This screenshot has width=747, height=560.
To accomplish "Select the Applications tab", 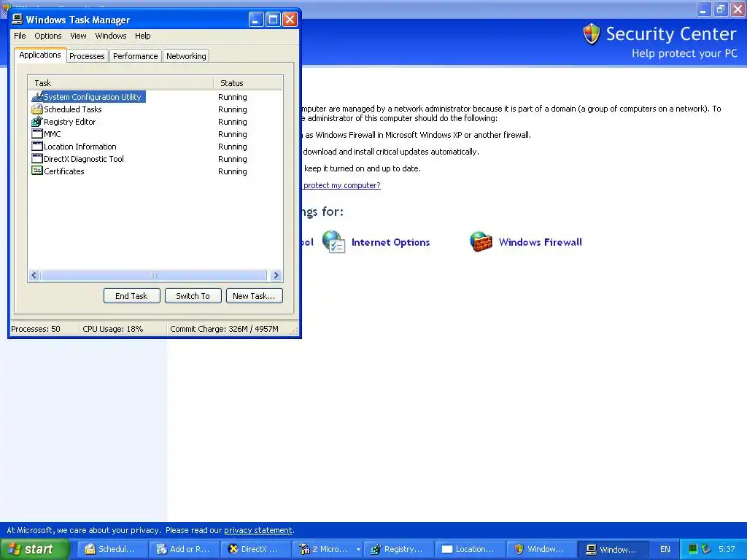I will pyautogui.click(x=40, y=55).
